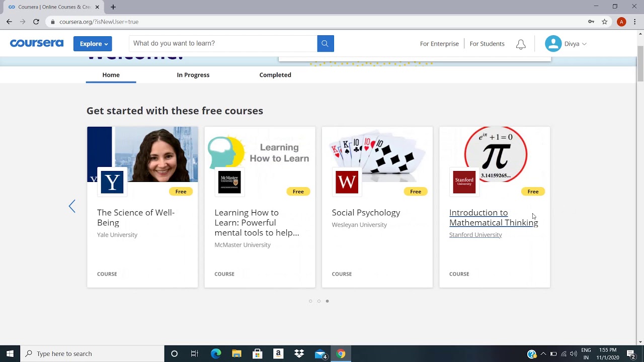Click McMaster University text
The image size is (644, 362).
(x=243, y=245)
